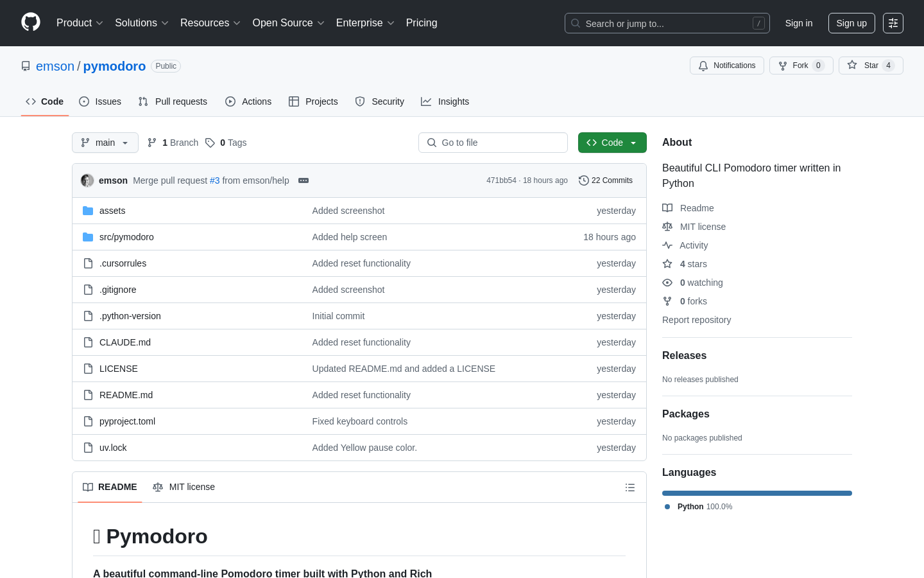Click Sign in
This screenshot has width=924, height=578.
(x=799, y=23)
